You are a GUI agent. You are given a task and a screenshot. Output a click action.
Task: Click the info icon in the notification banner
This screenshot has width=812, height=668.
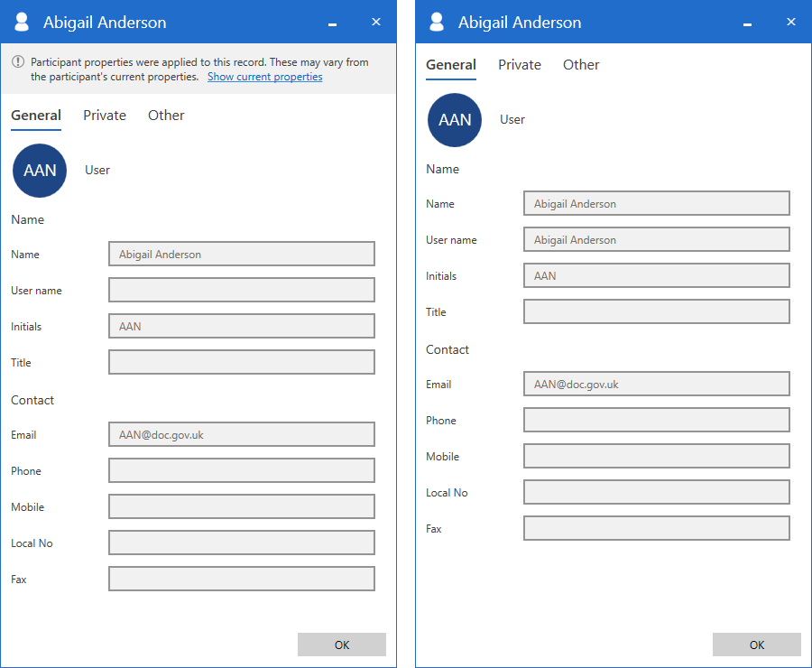point(18,62)
